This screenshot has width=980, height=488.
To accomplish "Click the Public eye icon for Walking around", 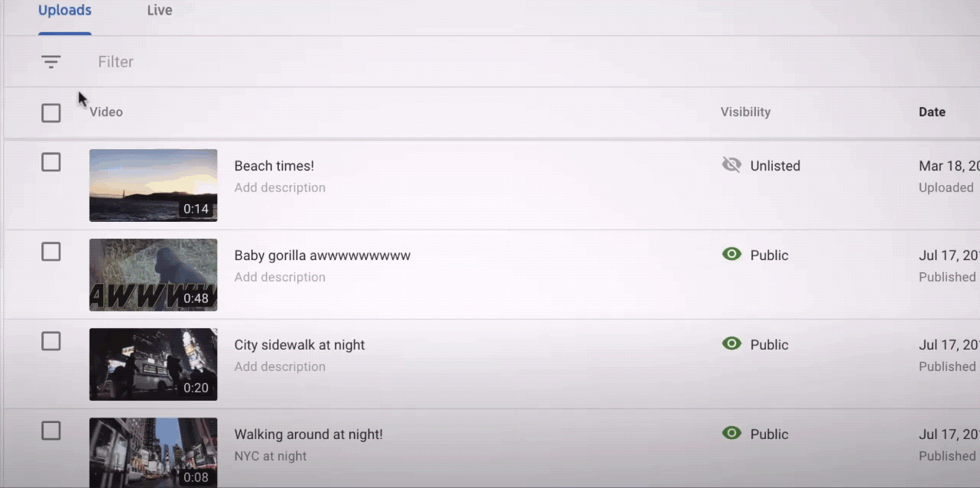I will 732,433.
